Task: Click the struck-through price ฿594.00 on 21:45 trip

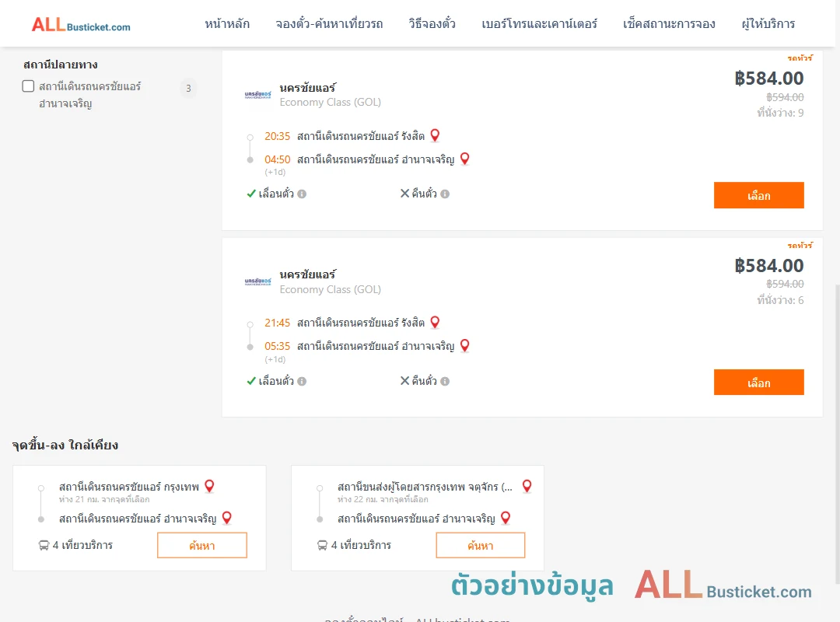Action: click(785, 284)
